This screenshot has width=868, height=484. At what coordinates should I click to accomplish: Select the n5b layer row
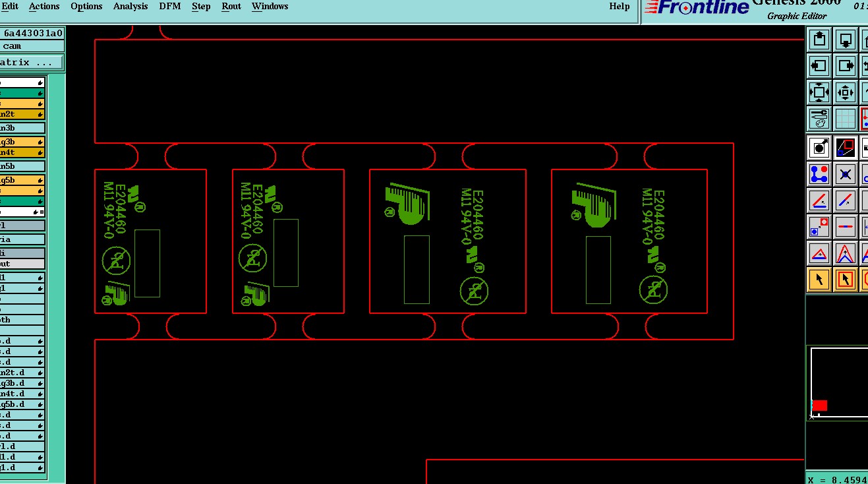pos(22,166)
